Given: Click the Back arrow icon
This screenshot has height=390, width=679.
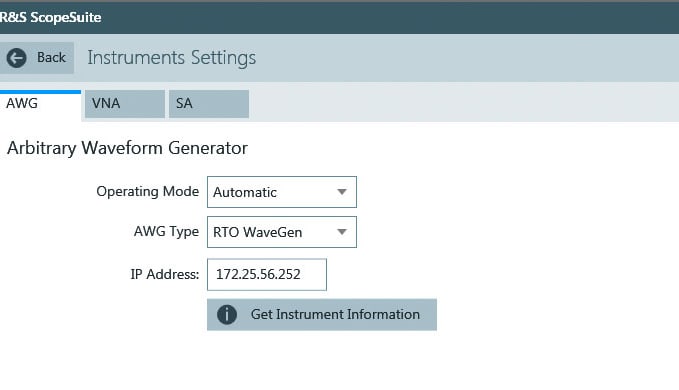Looking at the screenshot, I should click(16, 58).
